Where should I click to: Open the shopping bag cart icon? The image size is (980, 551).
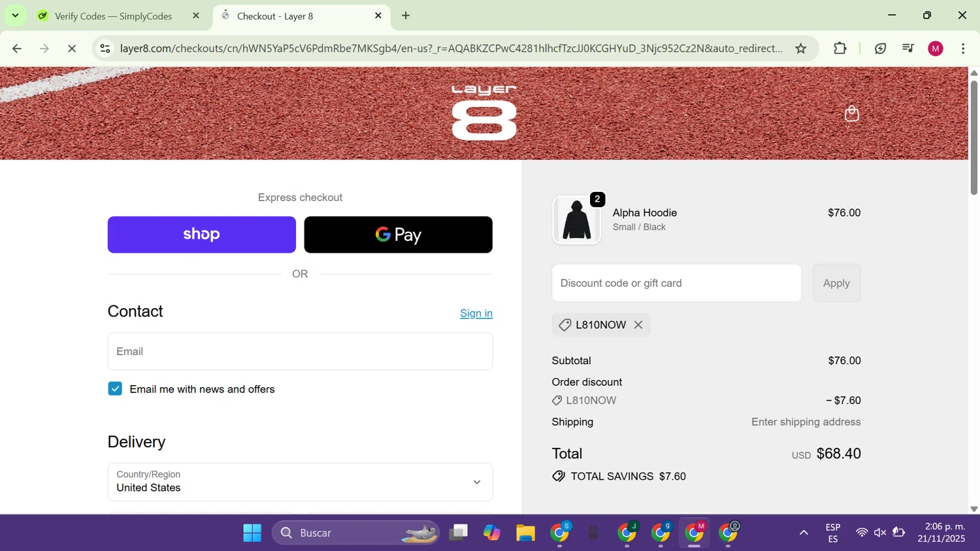click(x=851, y=114)
